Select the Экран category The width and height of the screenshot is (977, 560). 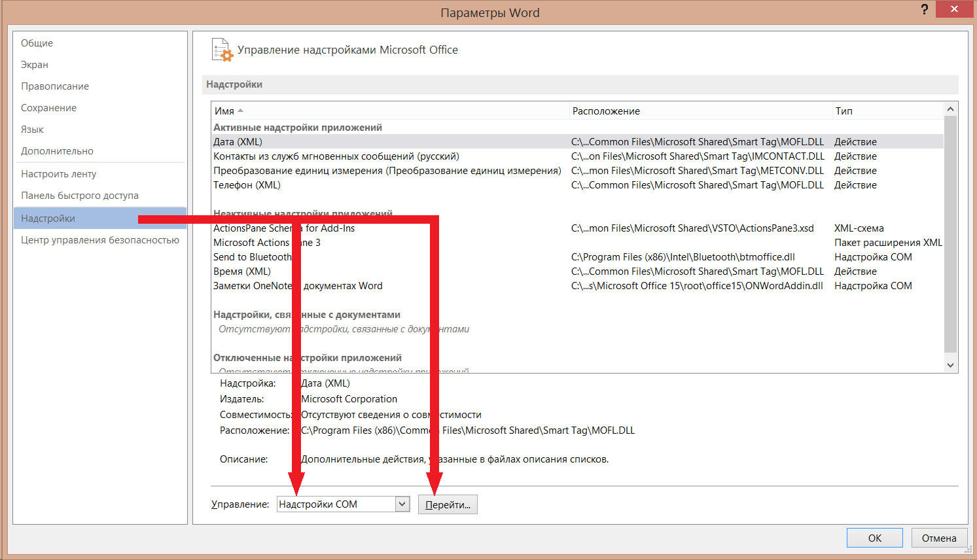pyautogui.click(x=35, y=65)
